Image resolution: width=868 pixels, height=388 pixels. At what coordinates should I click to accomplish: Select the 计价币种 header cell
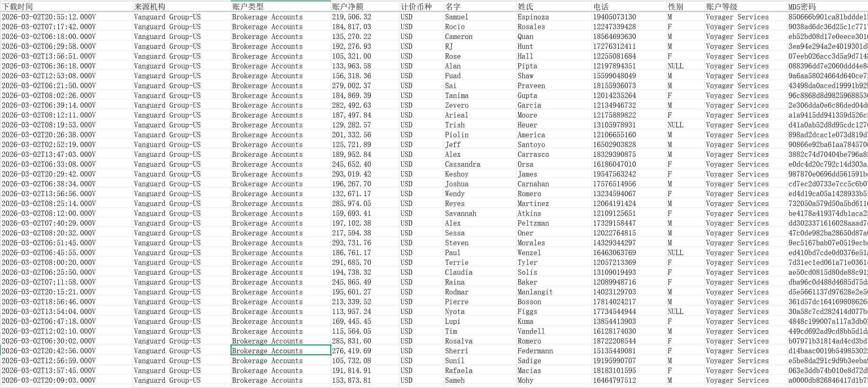(x=422, y=7)
